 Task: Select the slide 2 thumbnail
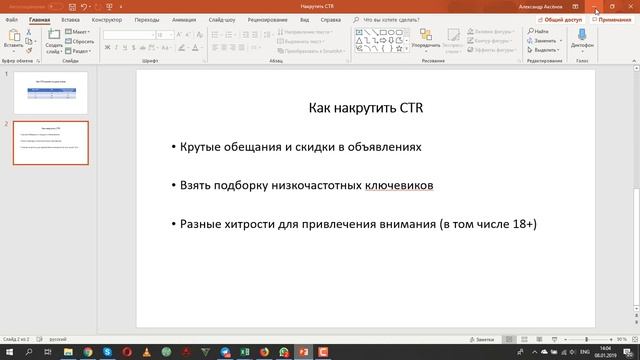tap(51, 143)
